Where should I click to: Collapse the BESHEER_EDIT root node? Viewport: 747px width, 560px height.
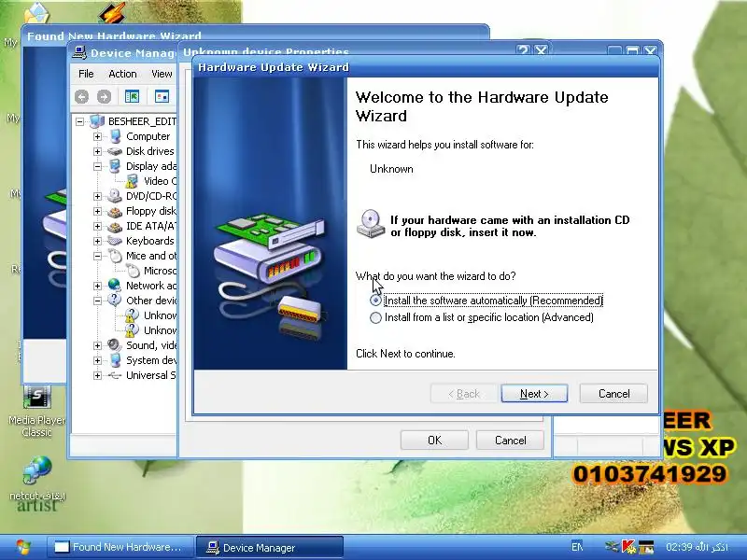[x=79, y=121]
